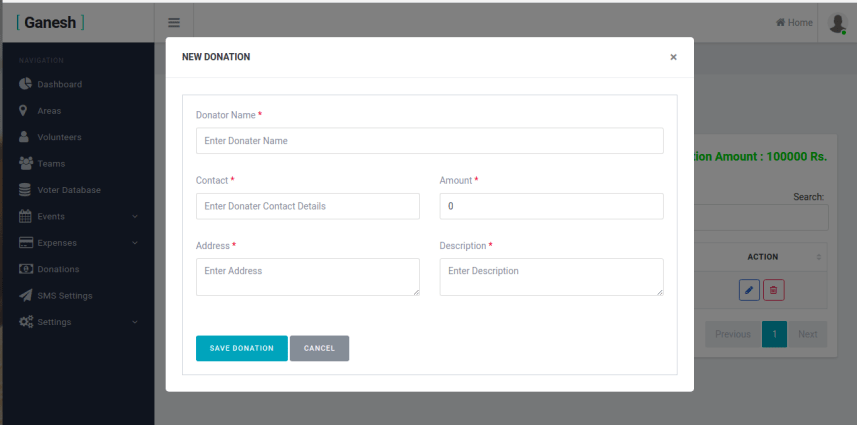Click the Voter Database icon
Image resolution: width=857 pixels, height=425 pixels.
pos(26,190)
